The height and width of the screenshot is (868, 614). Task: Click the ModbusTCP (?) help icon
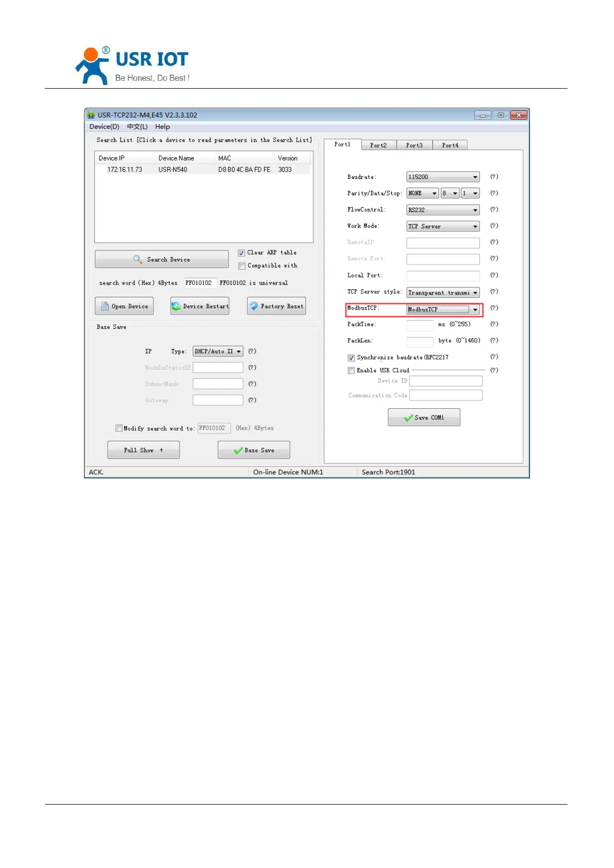click(494, 308)
